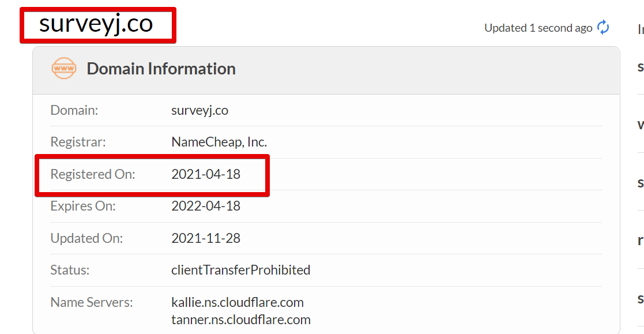
Task: Click the Domain Information heading
Action: (x=161, y=69)
